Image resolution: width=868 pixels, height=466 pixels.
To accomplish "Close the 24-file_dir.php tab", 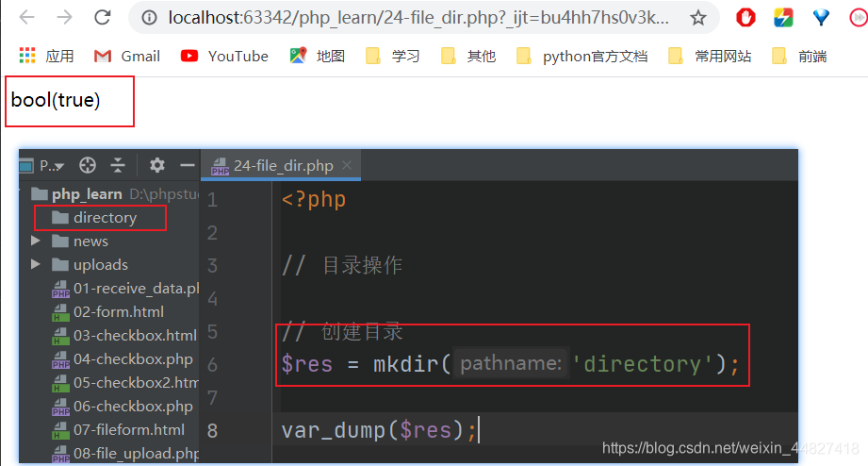I will [347, 165].
